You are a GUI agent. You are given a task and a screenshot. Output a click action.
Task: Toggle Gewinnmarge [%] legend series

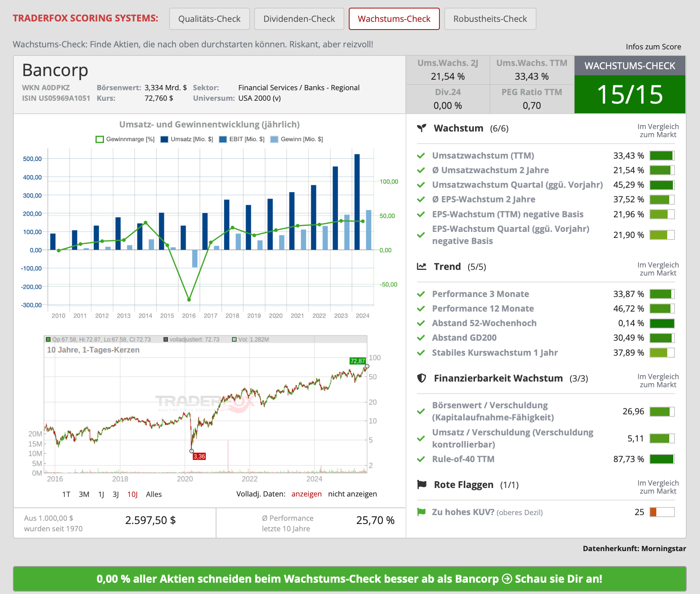[125, 139]
